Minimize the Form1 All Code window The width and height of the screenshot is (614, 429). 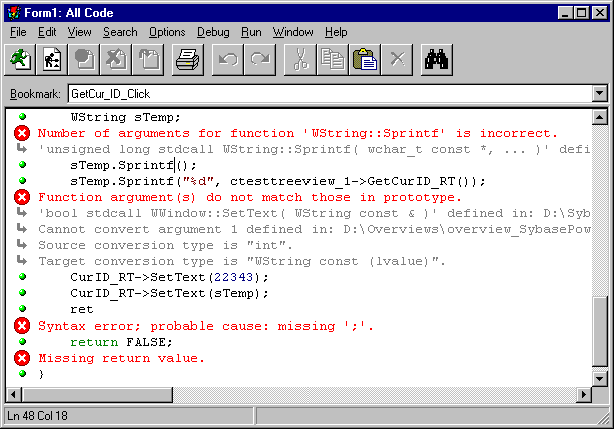pyautogui.click(x=565, y=13)
